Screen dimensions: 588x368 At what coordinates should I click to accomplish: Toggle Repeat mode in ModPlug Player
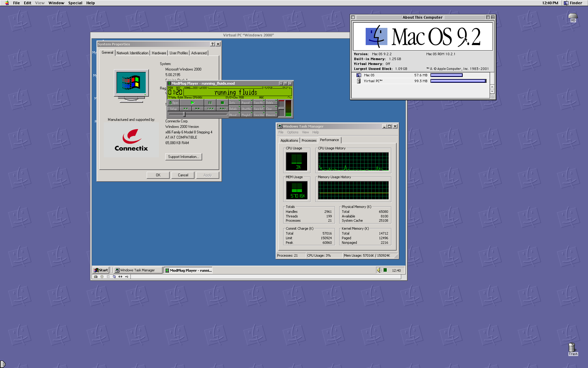[246, 103]
